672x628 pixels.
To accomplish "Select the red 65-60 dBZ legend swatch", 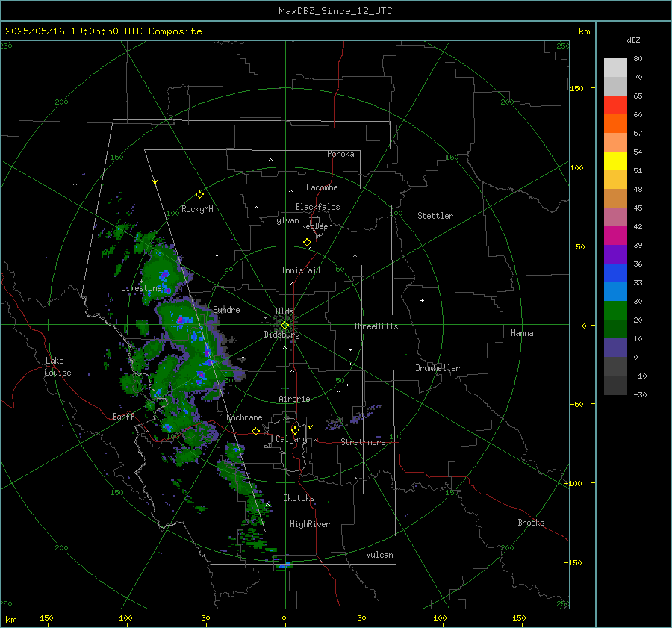I will 615,105.
